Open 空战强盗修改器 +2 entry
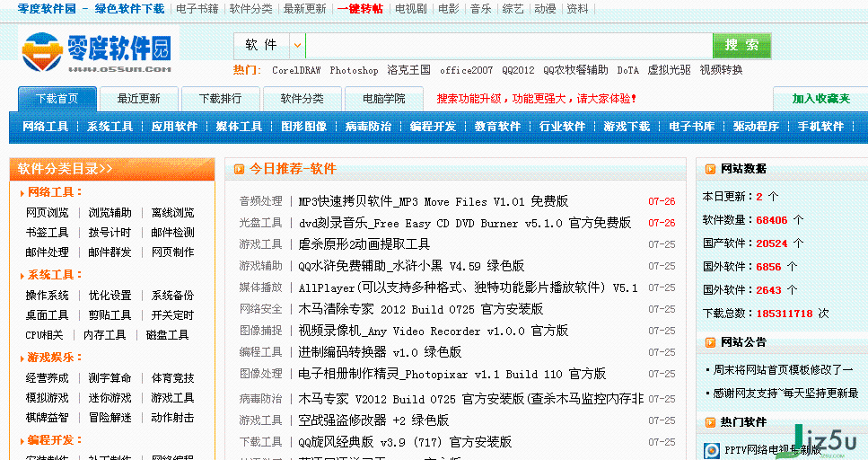Viewport: 868px width, 460px height. point(373,420)
